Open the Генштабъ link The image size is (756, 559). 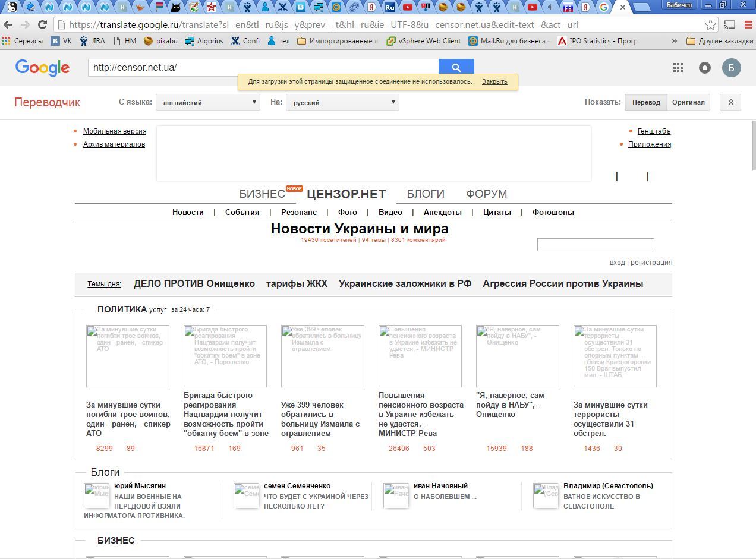click(x=654, y=131)
